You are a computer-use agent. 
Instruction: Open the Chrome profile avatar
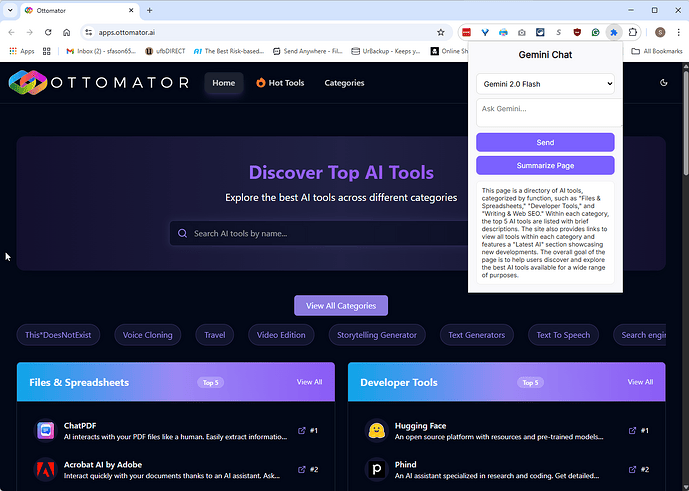pos(660,32)
